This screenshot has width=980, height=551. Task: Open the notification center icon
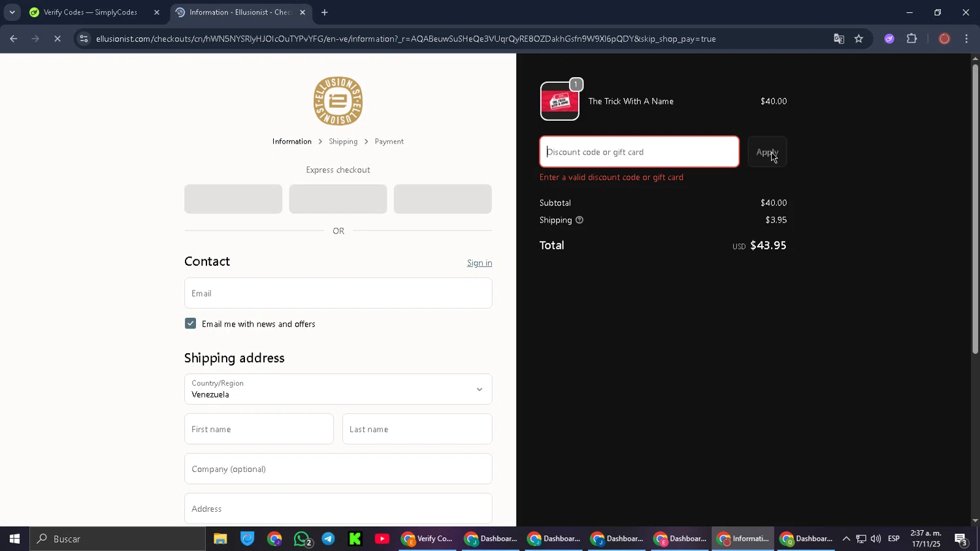coord(961,539)
